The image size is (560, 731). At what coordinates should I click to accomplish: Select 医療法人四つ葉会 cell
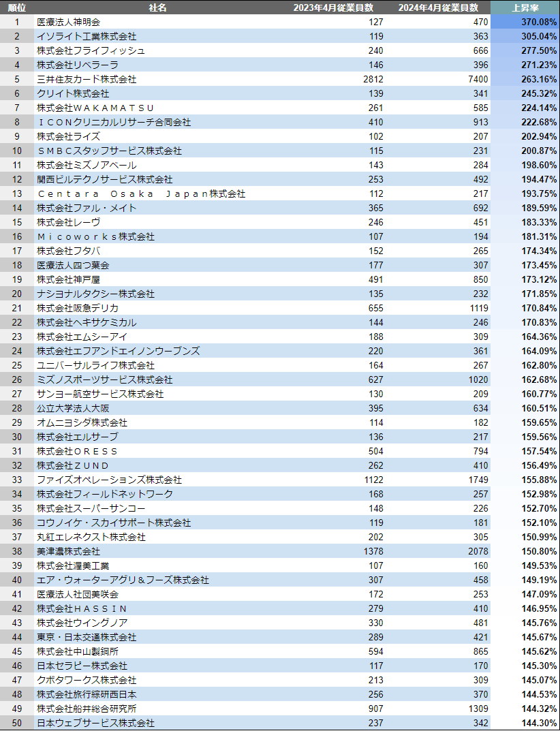[x=73, y=265]
